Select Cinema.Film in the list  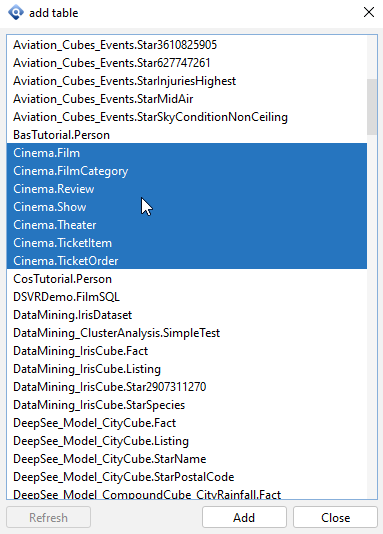[187, 153]
